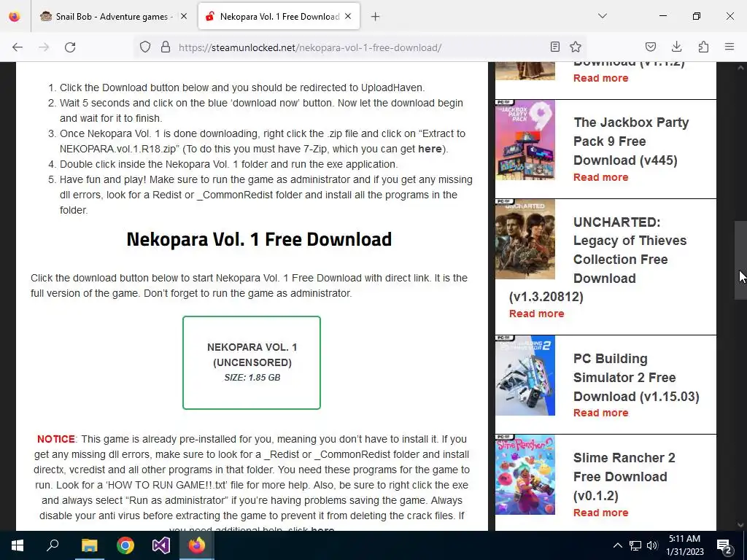Toggle reader view icon
Viewport: 747px width, 560px height.
pos(555,47)
